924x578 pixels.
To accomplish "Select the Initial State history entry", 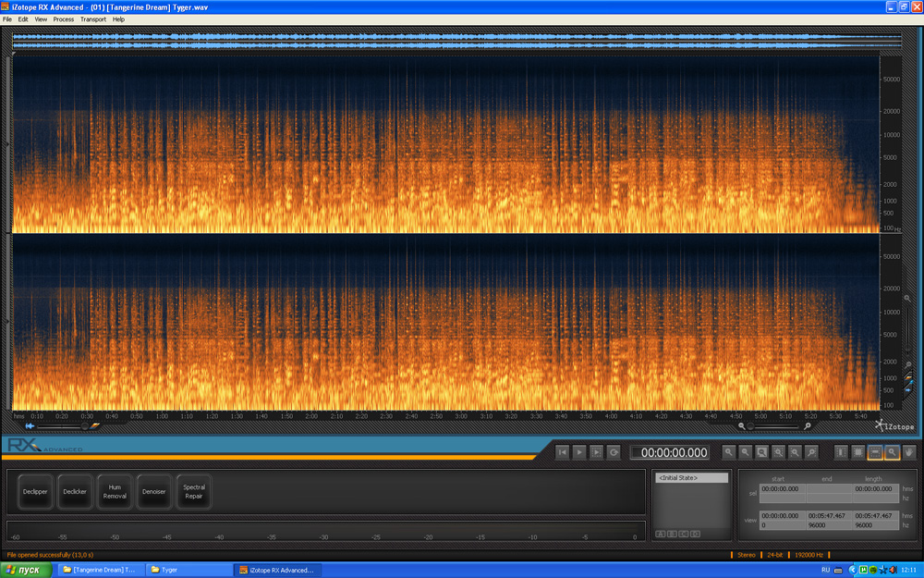I will (691, 478).
